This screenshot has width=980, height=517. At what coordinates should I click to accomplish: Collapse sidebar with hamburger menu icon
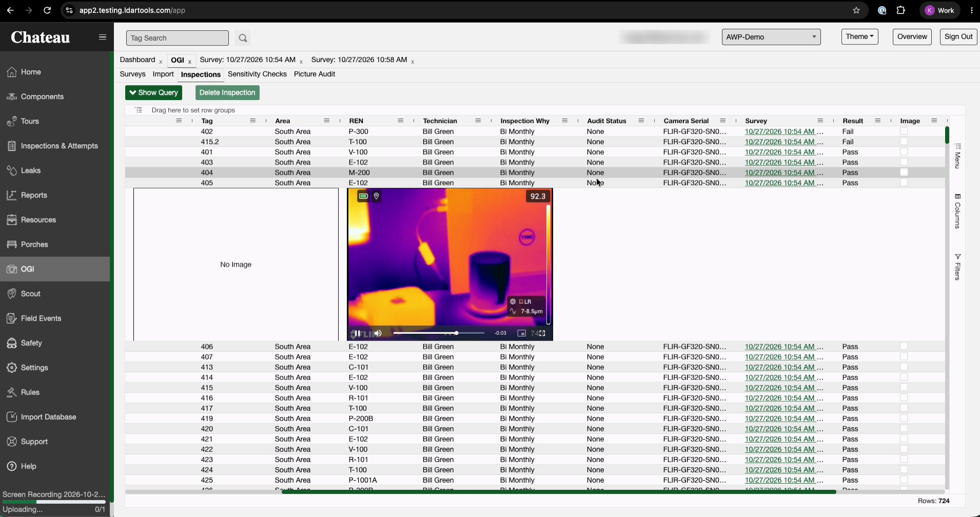pyautogui.click(x=103, y=37)
